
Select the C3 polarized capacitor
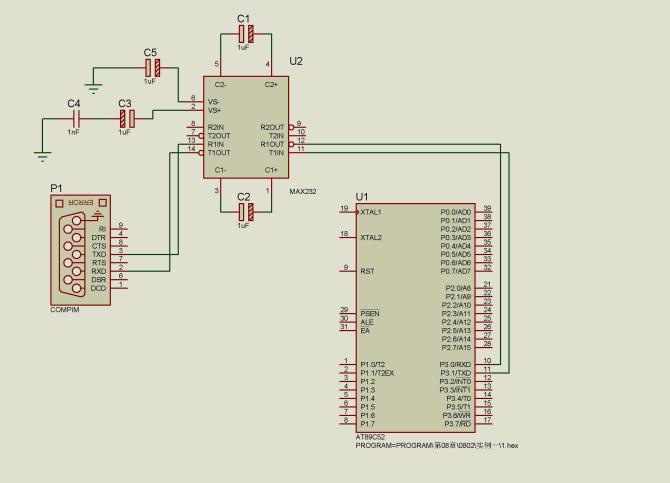point(127,118)
